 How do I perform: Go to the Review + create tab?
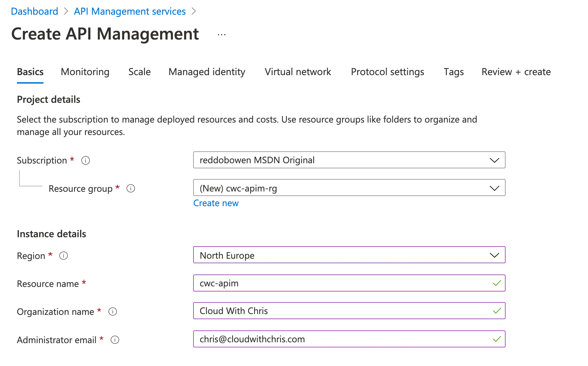coord(516,72)
